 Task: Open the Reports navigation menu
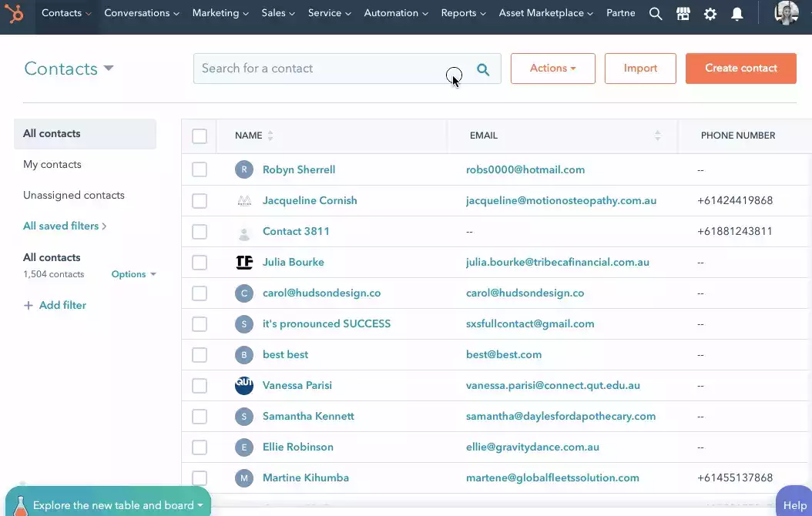463,13
